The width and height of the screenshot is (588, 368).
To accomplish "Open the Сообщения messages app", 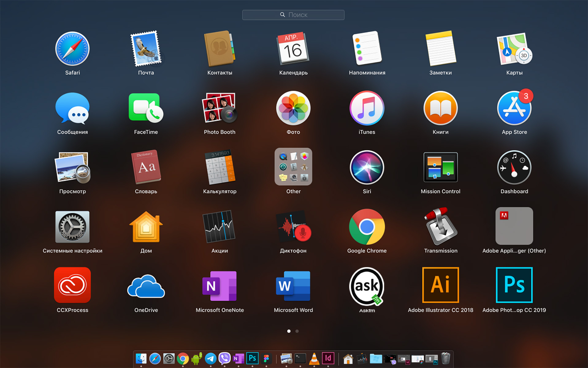I will click(x=72, y=108).
